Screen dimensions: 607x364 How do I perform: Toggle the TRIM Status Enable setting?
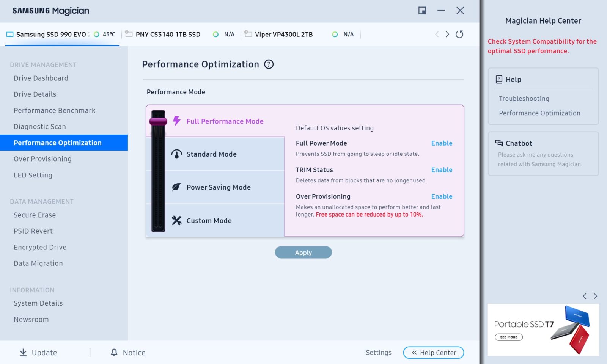click(x=442, y=170)
